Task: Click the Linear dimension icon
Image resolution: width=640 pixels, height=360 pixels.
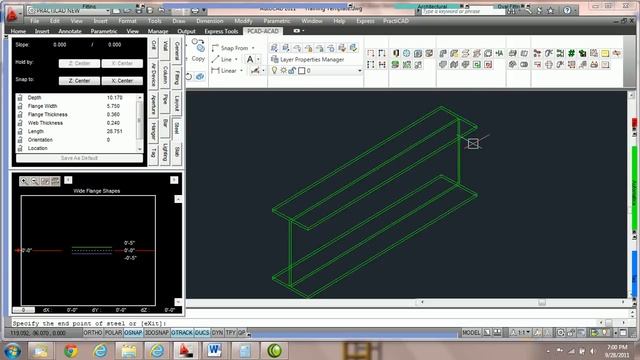Action: (x=216, y=71)
